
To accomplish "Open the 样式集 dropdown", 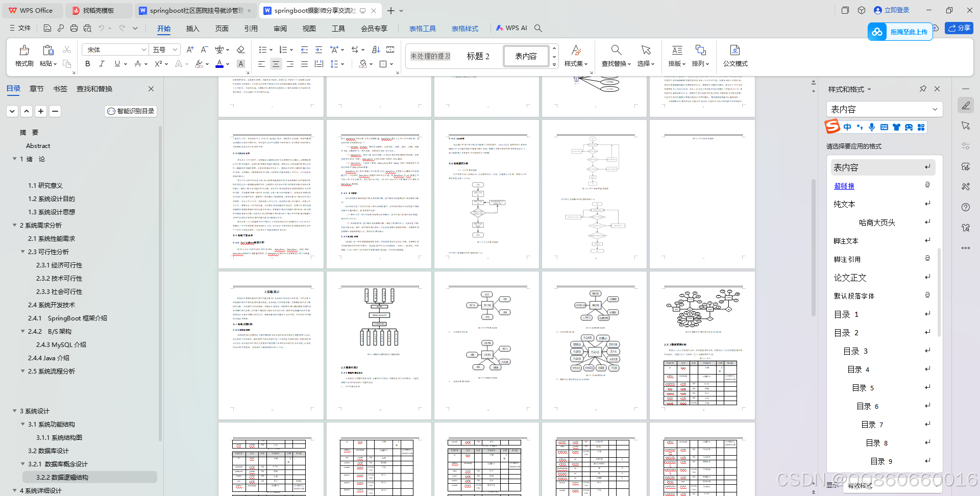I will [576, 64].
